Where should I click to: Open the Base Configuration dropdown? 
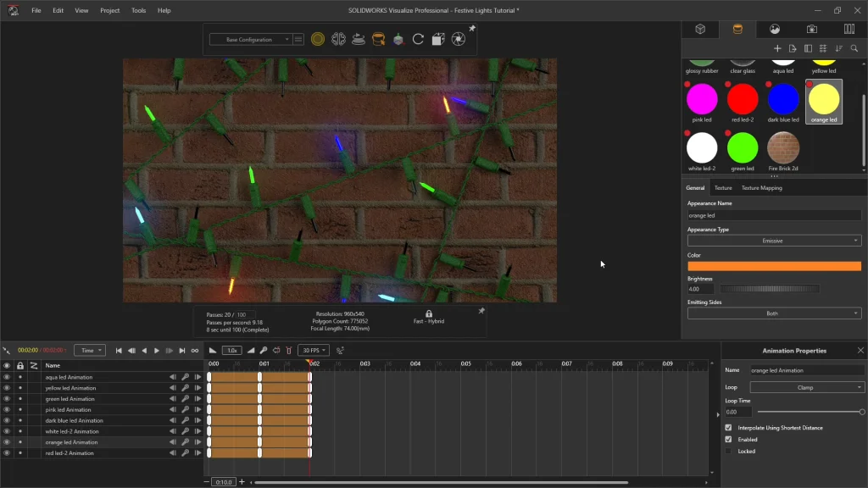pyautogui.click(x=250, y=39)
